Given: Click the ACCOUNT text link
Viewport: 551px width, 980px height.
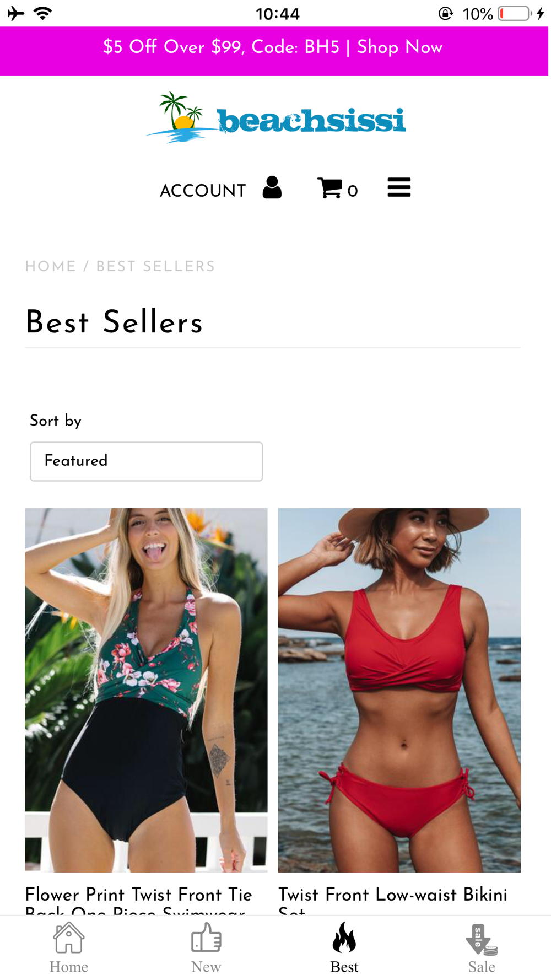Looking at the screenshot, I should (203, 191).
